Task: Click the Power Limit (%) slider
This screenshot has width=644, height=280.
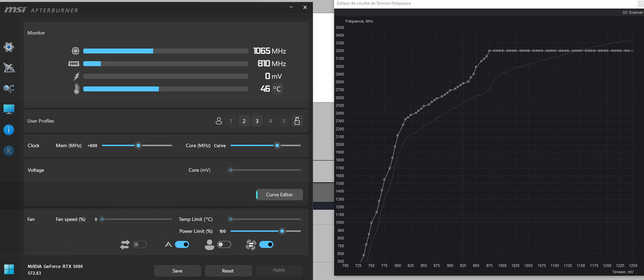Action: pos(265,231)
